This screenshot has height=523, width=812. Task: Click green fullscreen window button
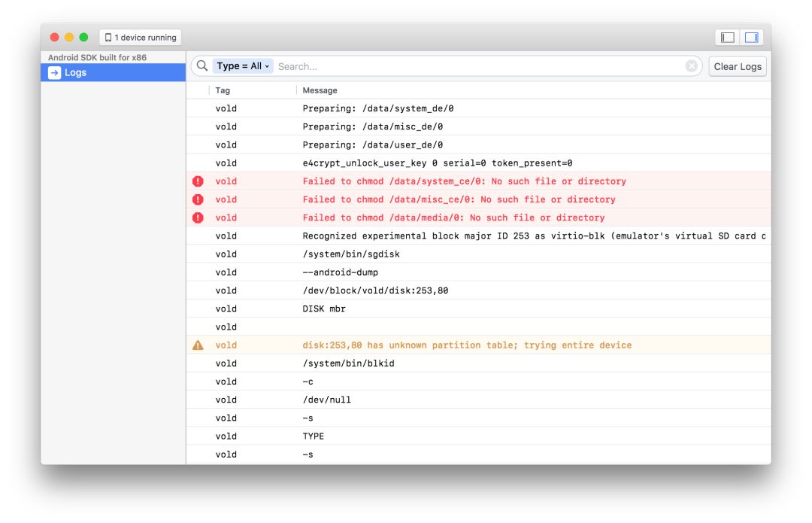(83, 38)
